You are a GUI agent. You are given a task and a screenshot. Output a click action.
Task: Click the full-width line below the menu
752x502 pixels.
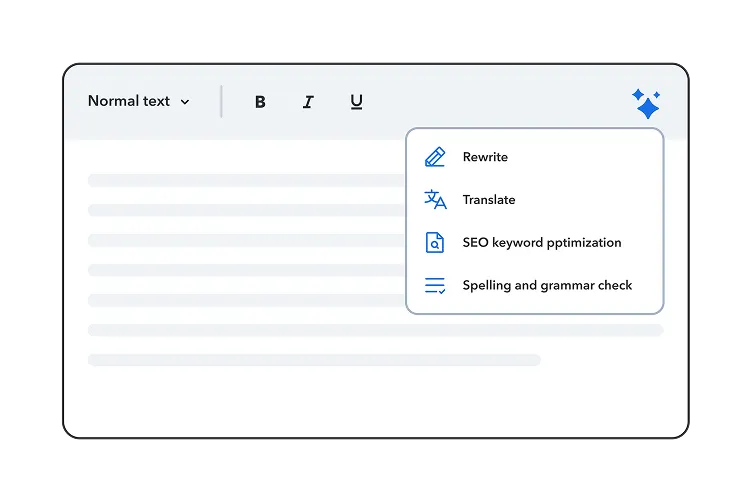pyautogui.click(x=375, y=330)
